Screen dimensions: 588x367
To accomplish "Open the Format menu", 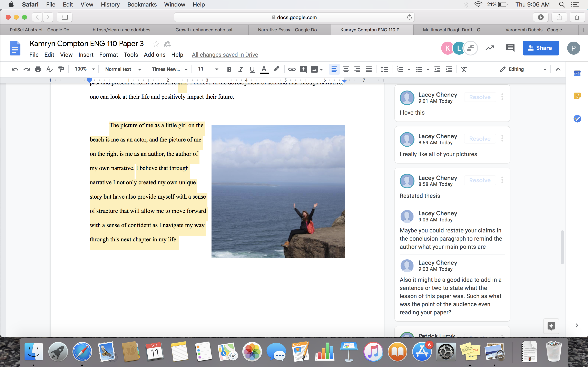I will click(x=108, y=55).
